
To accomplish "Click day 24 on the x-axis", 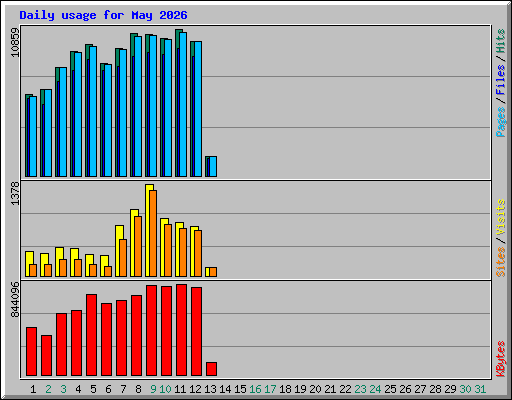I will 375,389.
